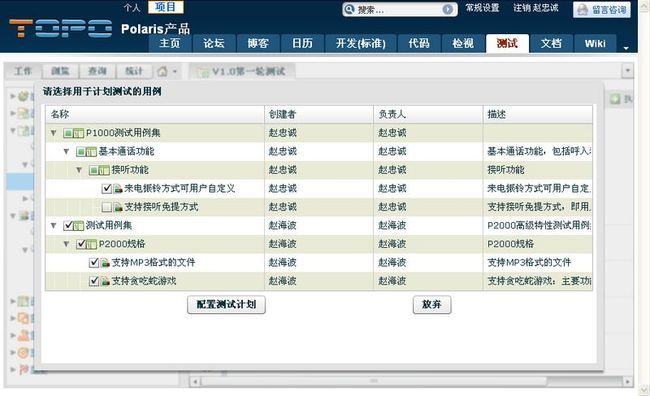The width and height of the screenshot is (650, 396).
Task: Uncheck 支持MP3格式的文件 checkbox
Action: 94,262
